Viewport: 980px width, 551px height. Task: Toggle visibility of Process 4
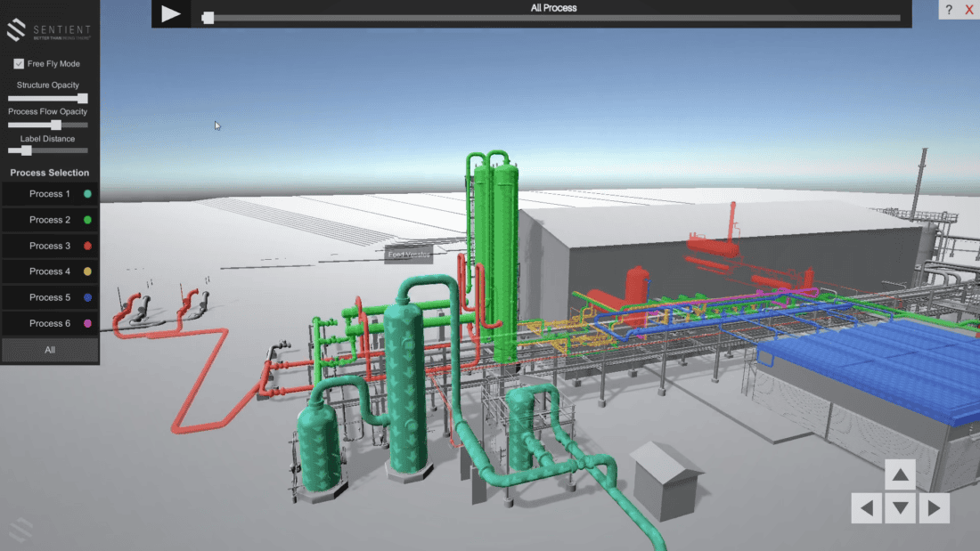pos(49,271)
